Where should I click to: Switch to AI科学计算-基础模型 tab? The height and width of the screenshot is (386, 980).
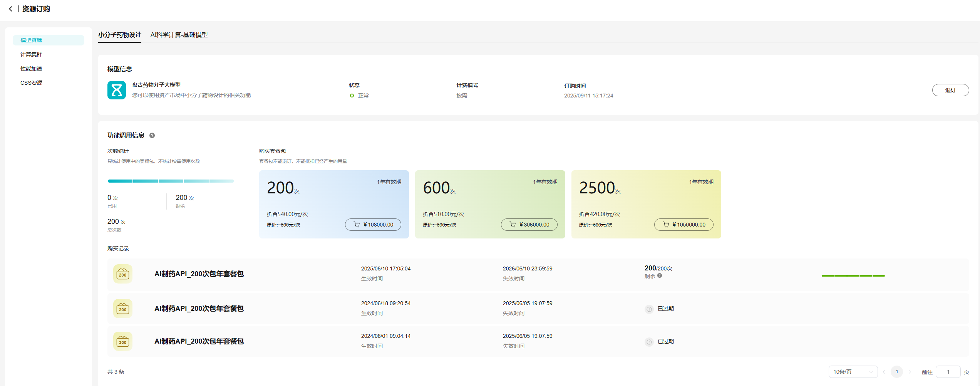point(179,35)
